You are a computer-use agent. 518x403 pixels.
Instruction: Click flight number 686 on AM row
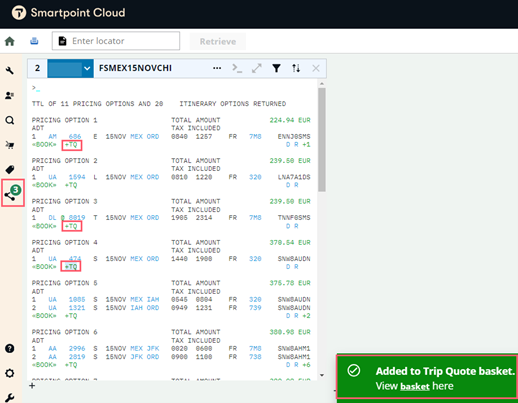[x=75, y=136]
